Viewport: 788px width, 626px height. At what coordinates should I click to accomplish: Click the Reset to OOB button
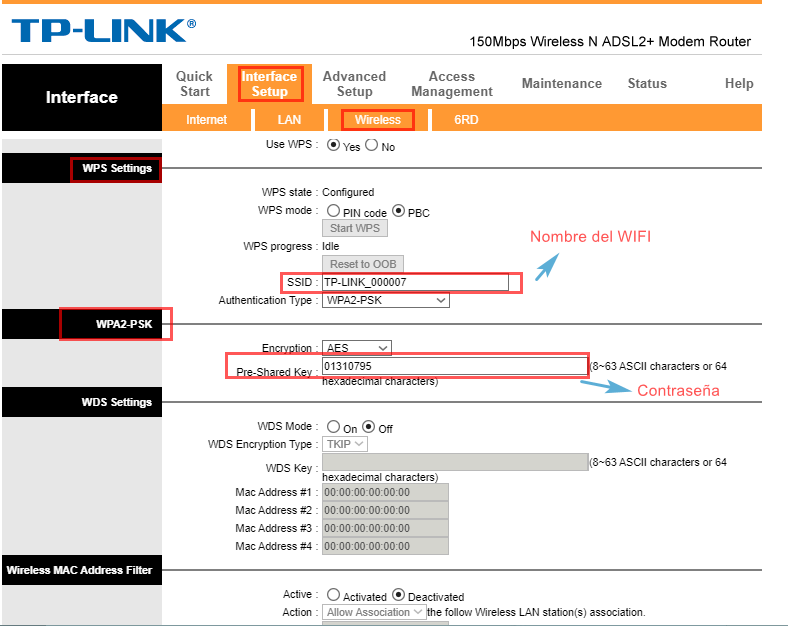point(363,264)
